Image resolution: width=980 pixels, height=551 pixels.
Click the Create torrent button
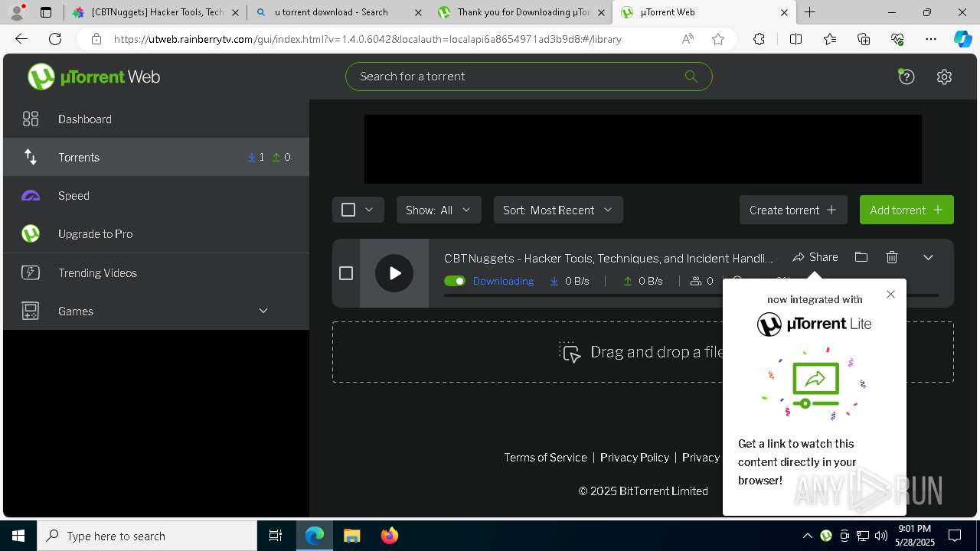pos(793,210)
